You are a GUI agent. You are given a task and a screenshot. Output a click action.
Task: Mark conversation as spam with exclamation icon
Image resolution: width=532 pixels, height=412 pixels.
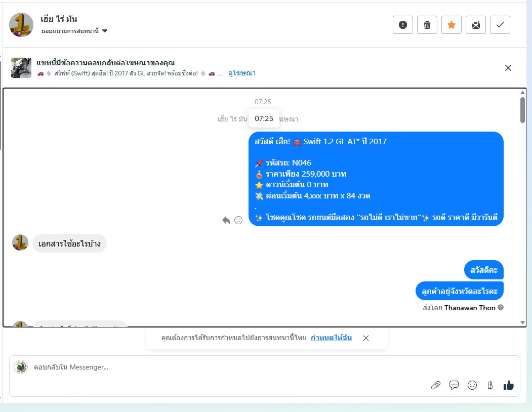(403, 25)
